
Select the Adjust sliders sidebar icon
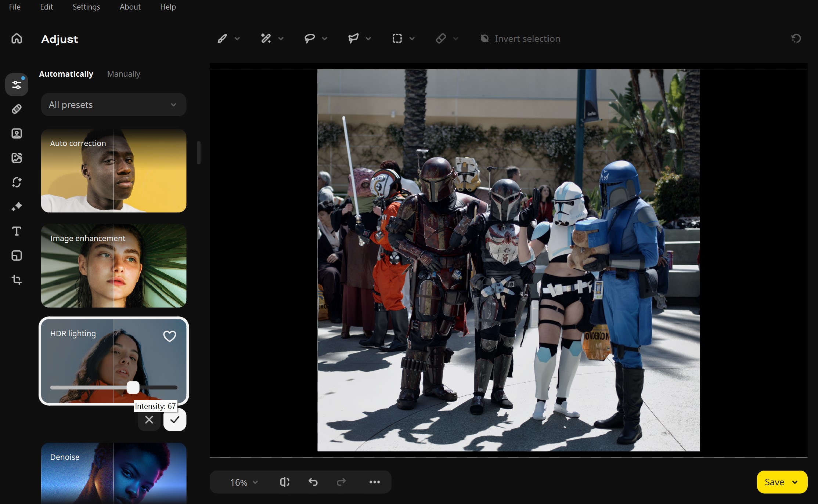click(x=17, y=85)
